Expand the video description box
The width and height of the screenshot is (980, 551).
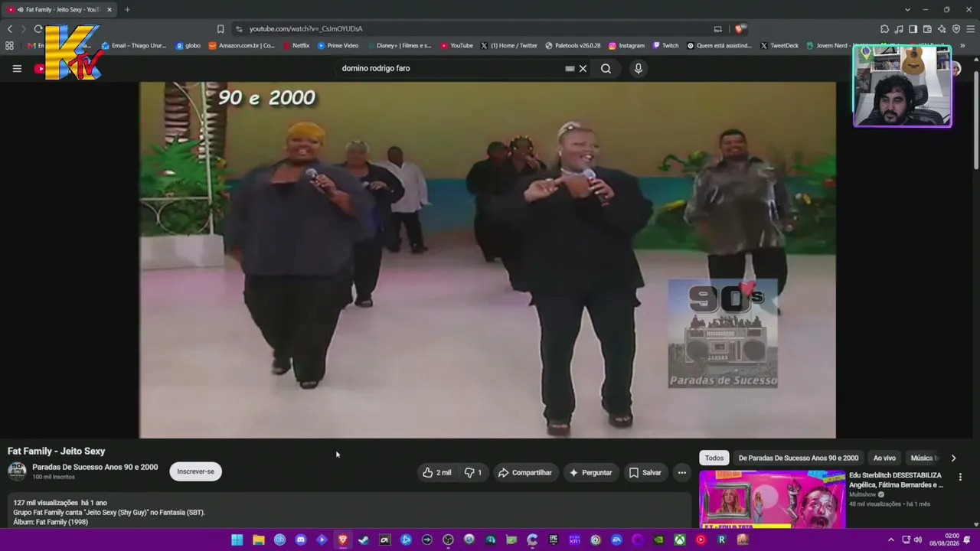348,511
